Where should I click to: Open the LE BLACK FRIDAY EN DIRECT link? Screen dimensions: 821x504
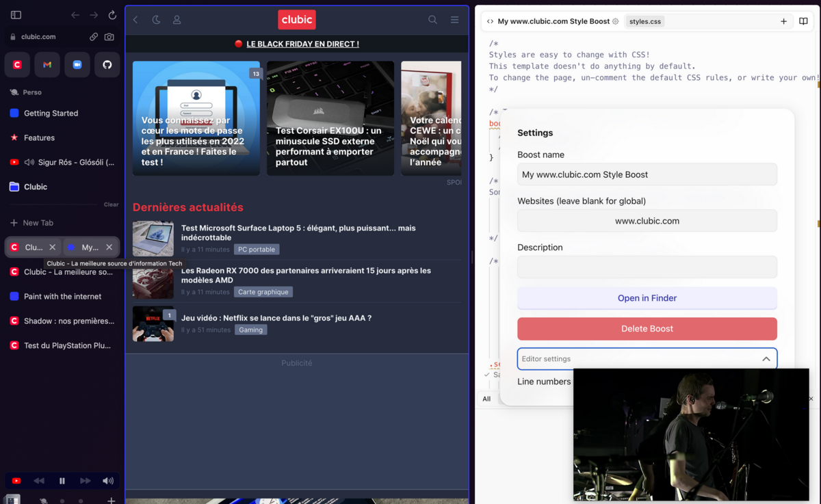click(x=302, y=44)
